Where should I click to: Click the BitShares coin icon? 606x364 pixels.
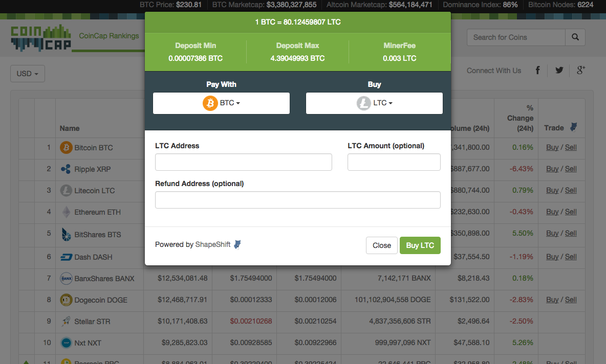click(66, 234)
